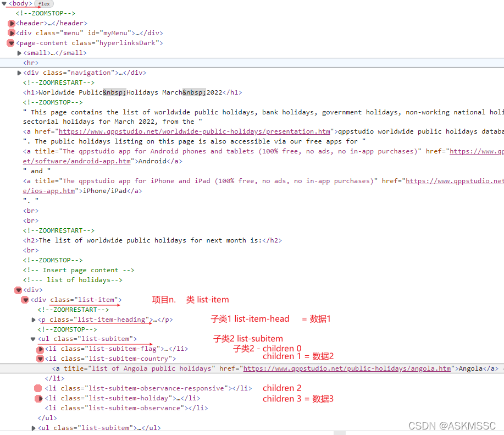Screen dimensions: 504x435
Task: Open the presentation.htm href link
Action: coord(195,131)
